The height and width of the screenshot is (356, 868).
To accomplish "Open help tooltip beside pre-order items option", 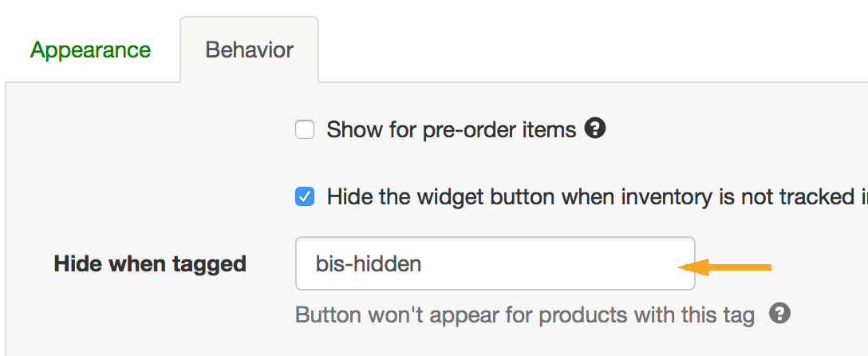I will tap(595, 128).
